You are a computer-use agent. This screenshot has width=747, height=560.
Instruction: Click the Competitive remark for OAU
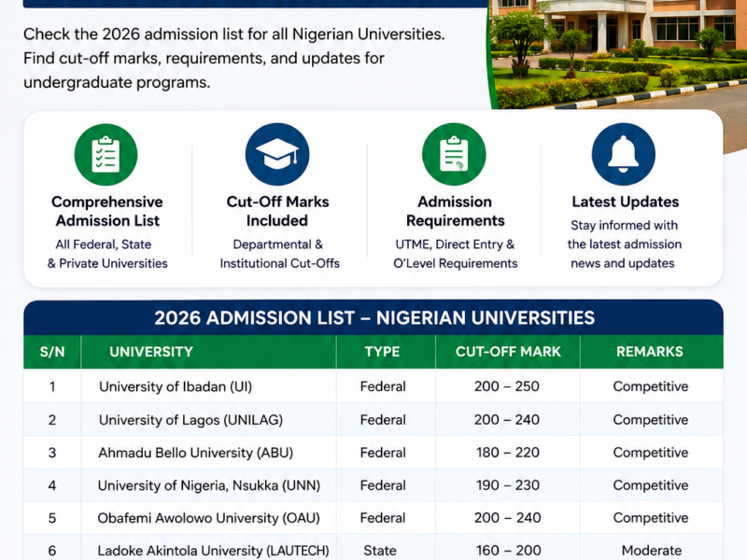[650, 518]
